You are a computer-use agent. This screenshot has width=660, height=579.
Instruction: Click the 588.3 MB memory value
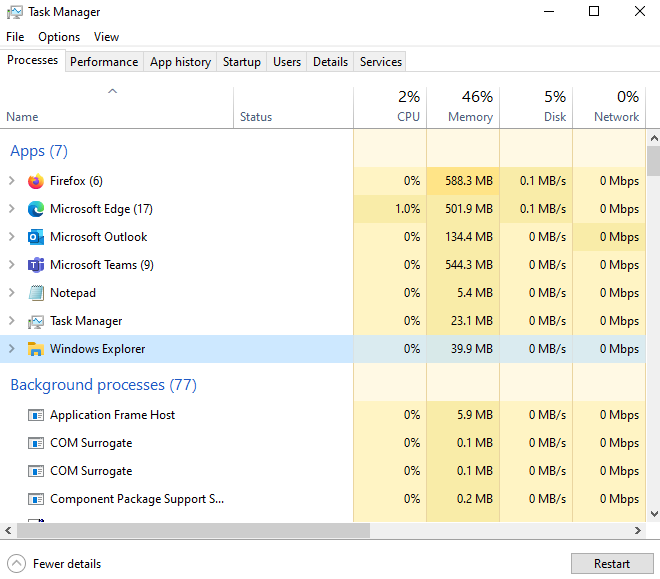tap(469, 181)
